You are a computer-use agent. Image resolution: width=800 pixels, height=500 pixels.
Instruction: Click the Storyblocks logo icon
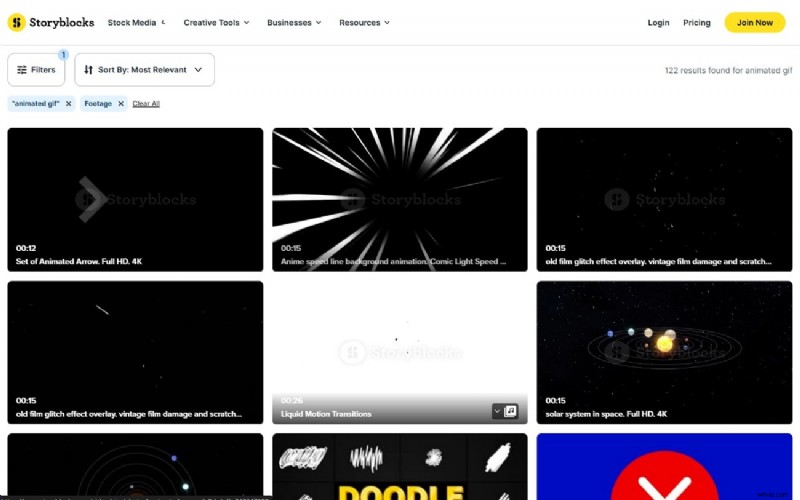16,22
